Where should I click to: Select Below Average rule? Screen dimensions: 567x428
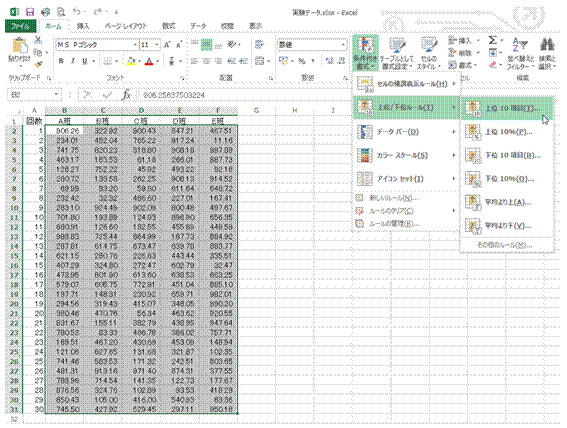(507, 226)
